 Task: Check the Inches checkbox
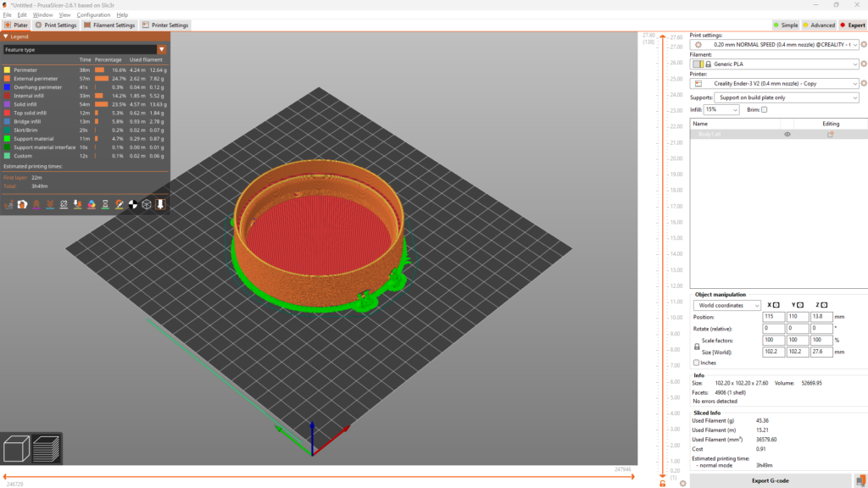coord(697,363)
